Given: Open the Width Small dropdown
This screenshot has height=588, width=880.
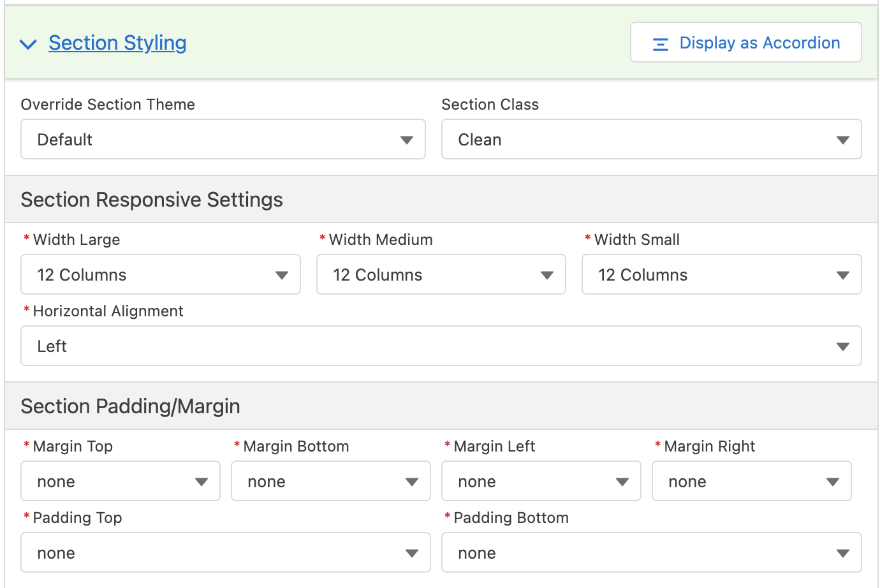Looking at the screenshot, I should coord(721,274).
